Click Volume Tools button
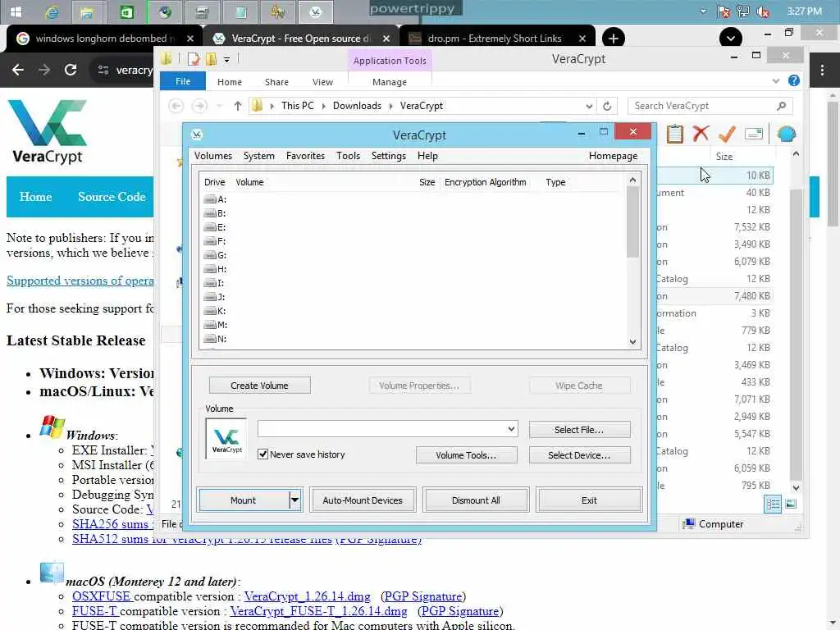The height and width of the screenshot is (630, 840). pos(466,455)
